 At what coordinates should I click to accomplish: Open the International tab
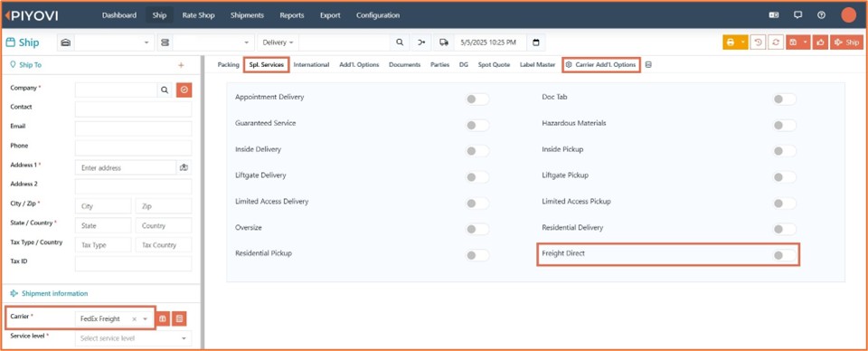pos(311,65)
